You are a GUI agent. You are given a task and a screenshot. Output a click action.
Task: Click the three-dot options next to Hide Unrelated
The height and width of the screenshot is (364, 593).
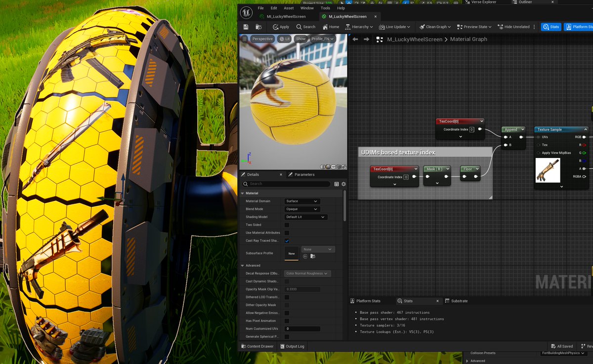tap(534, 27)
